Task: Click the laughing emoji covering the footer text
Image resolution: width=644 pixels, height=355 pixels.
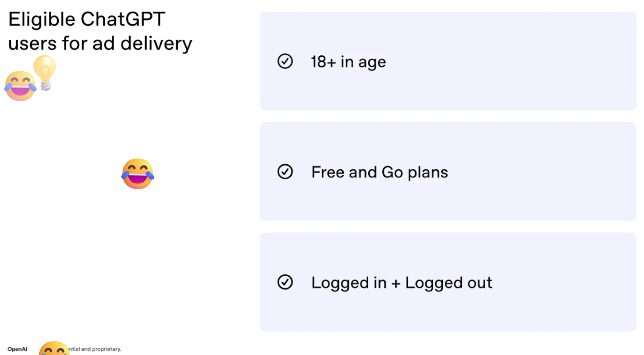Action: click(x=54, y=348)
